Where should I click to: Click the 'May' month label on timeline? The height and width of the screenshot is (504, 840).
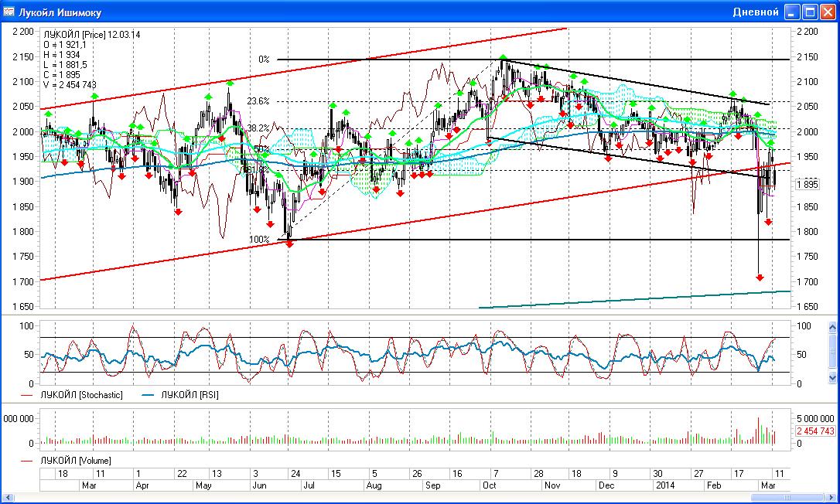pos(203,485)
